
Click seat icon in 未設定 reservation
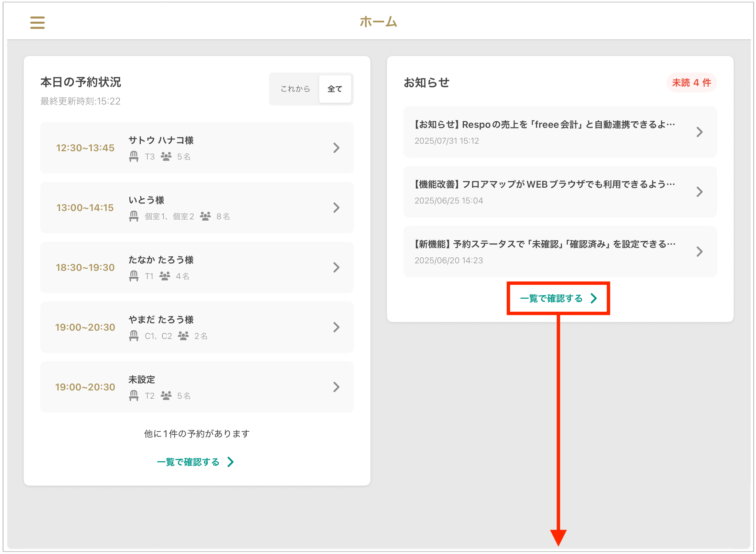(134, 396)
